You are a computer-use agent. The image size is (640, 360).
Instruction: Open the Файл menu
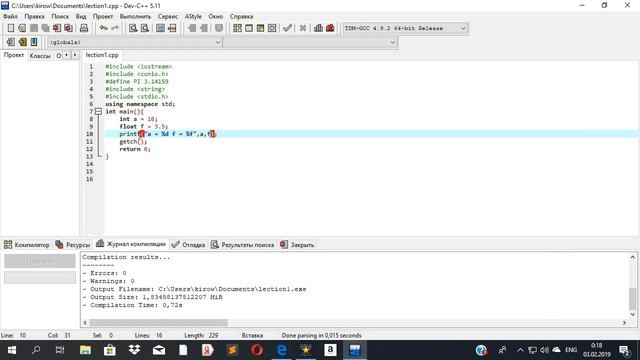[x=10, y=16]
